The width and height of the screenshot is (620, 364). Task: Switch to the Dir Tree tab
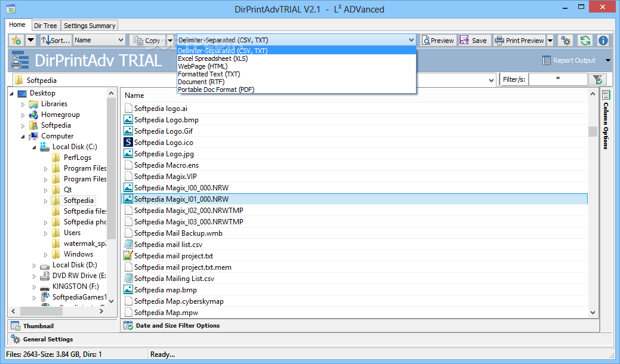coord(45,26)
